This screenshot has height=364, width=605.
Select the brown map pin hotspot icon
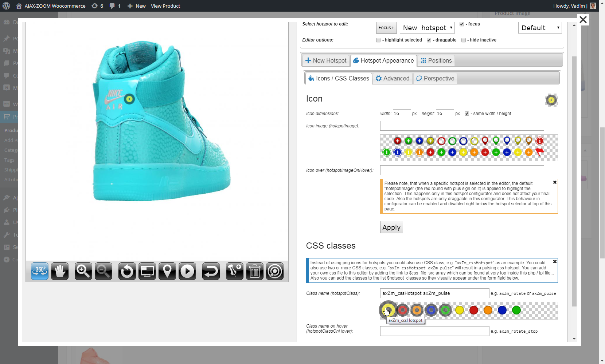[529, 141]
